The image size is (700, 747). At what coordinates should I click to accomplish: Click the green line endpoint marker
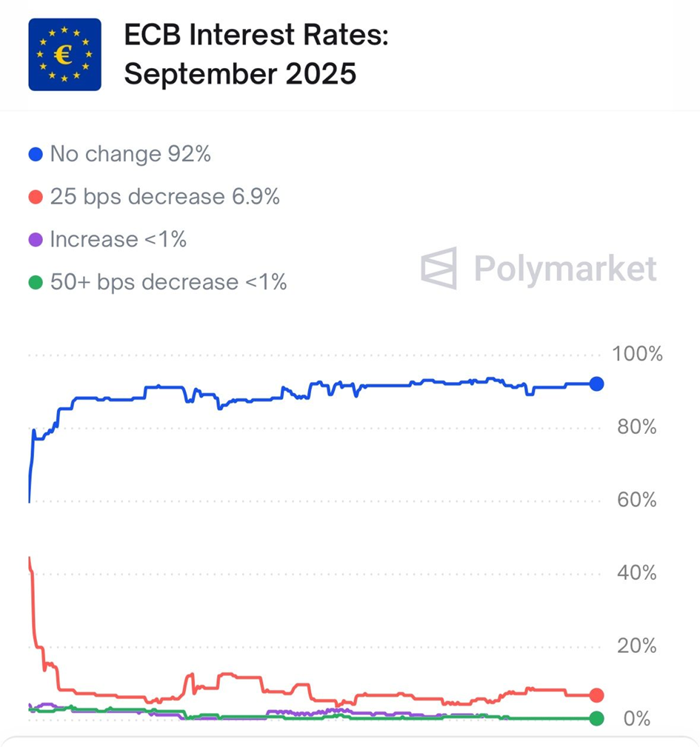[x=596, y=718]
